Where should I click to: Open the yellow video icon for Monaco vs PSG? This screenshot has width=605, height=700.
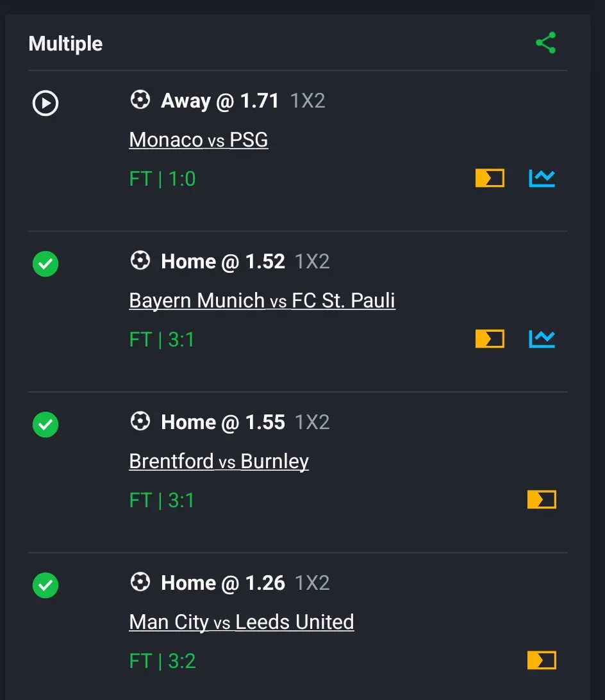[490, 179]
